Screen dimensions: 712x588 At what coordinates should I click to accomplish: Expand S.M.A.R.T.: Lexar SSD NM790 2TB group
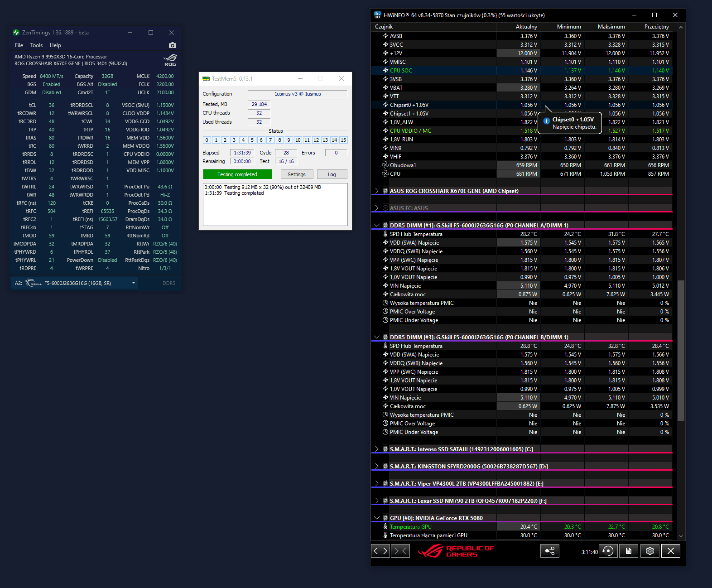tap(377, 501)
